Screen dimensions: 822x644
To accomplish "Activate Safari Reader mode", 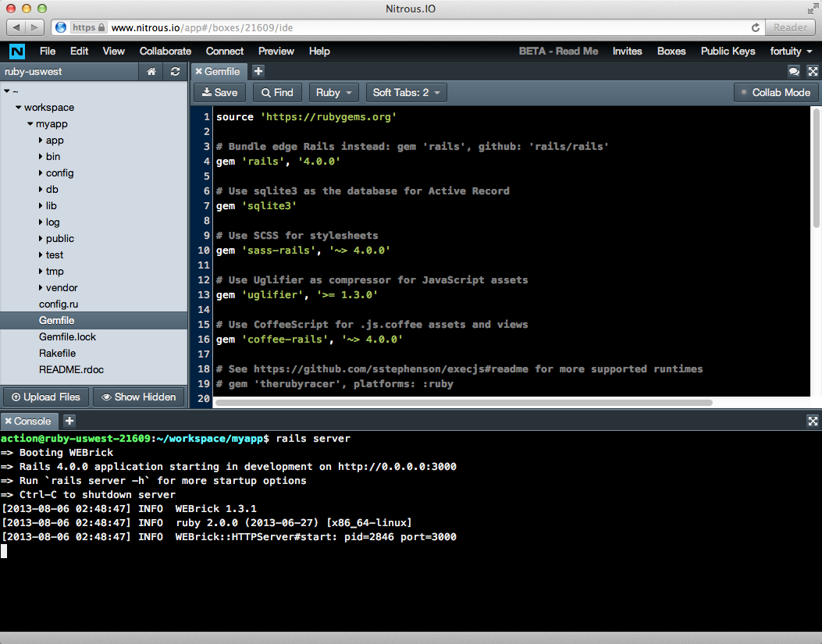I will tap(789, 27).
